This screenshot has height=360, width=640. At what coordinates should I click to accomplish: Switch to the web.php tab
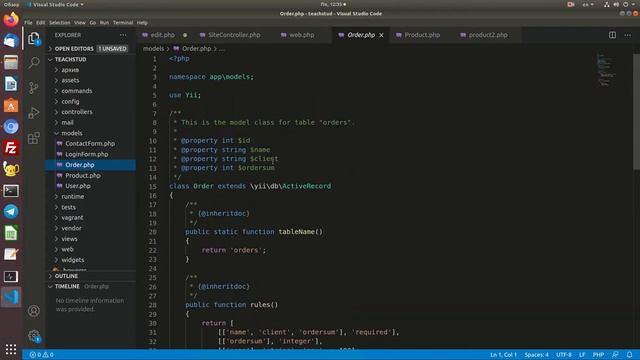click(302, 35)
